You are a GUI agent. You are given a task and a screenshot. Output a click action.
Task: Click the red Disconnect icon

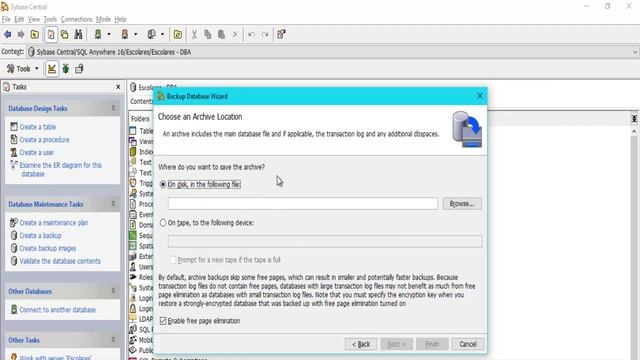click(125, 35)
